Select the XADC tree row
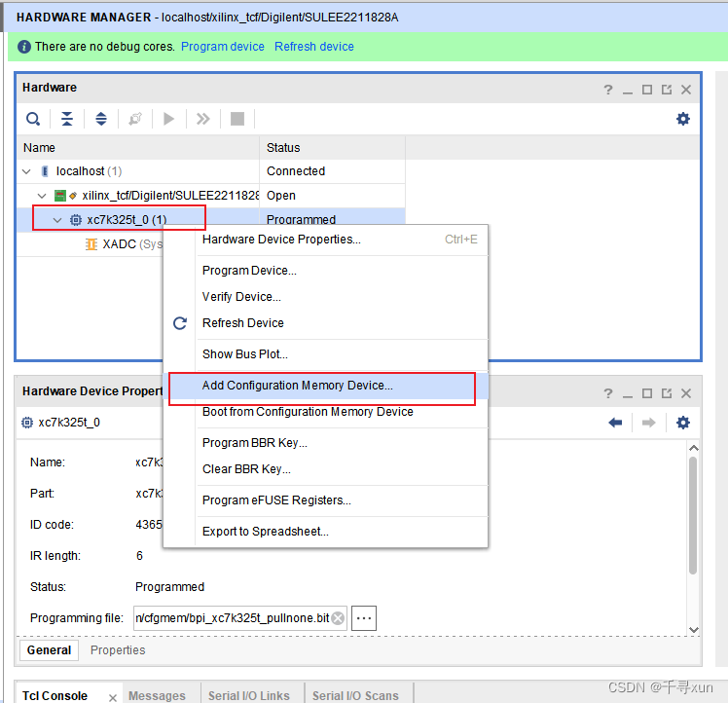The width and height of the screenshot is (728, 703). [x=91, y=244]
